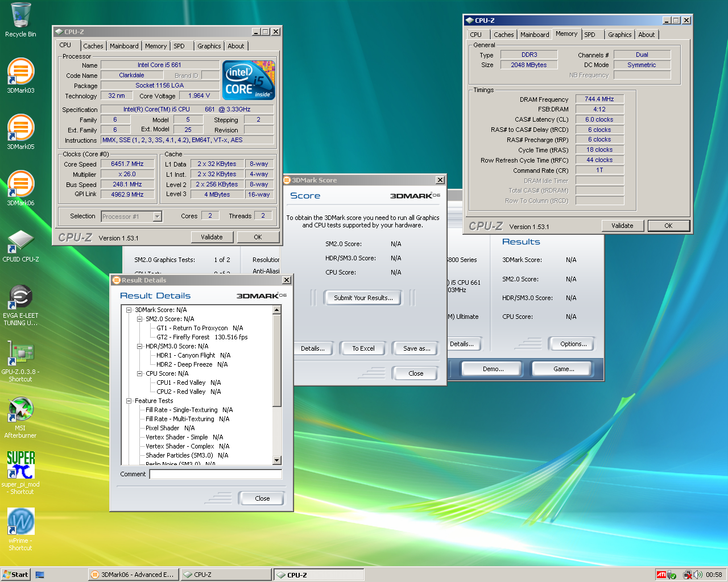Screen dimensions: 728x582
Task: Select 'Fill Rate - Single-Texturing' row
Action: coord(189,410)
